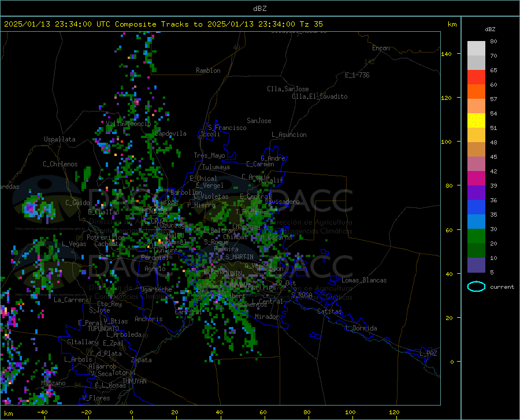
Task: Select the purple 39 dBZ legend swatch
Action: point(476,193)
